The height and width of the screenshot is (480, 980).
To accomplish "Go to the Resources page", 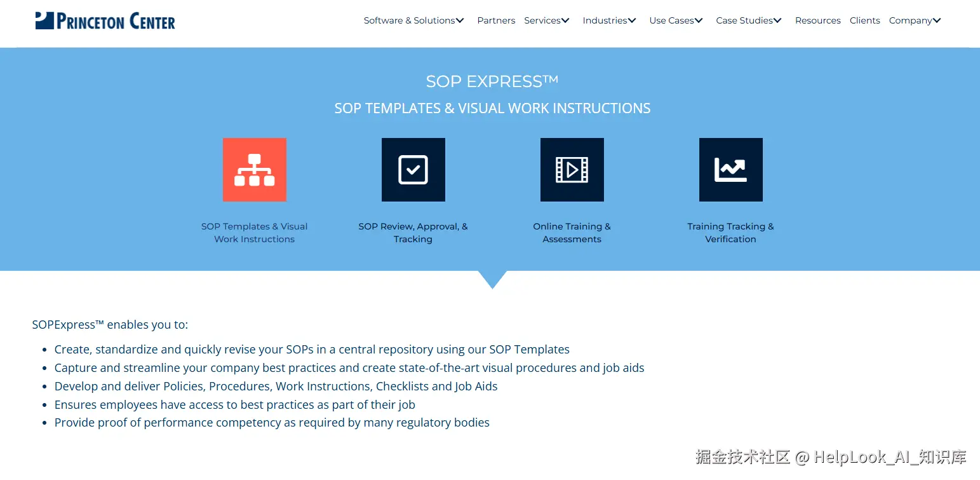I will point(818,20).
